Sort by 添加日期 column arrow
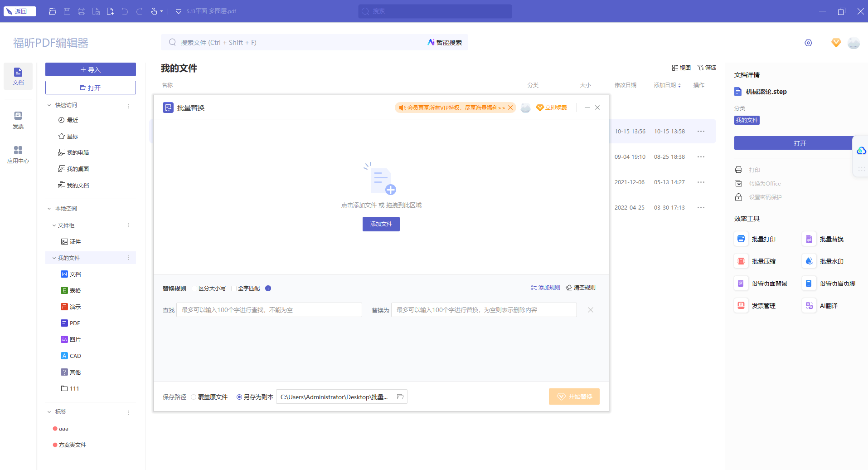Viewport: 868px width, 470px height. coord(679,85)
